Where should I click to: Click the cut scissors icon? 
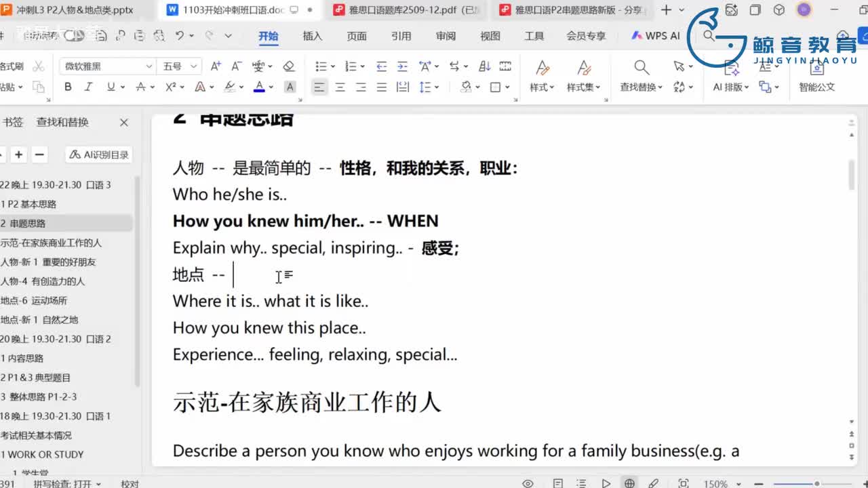[39, 66]
